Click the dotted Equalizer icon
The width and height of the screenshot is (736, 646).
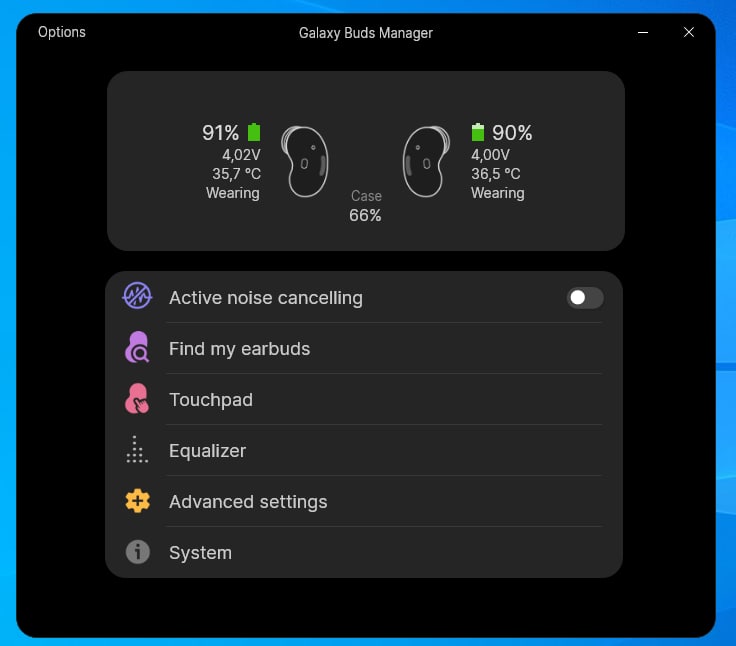tap(137, 450)
